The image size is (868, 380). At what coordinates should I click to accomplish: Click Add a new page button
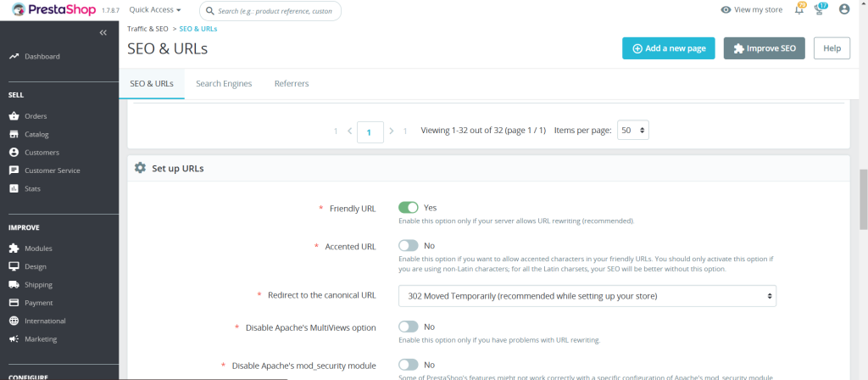(669, 48)
